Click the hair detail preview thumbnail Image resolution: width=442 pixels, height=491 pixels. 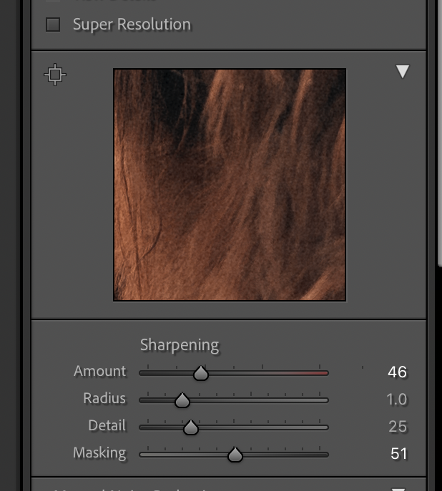pyautogui.click(x=229, y=184)
